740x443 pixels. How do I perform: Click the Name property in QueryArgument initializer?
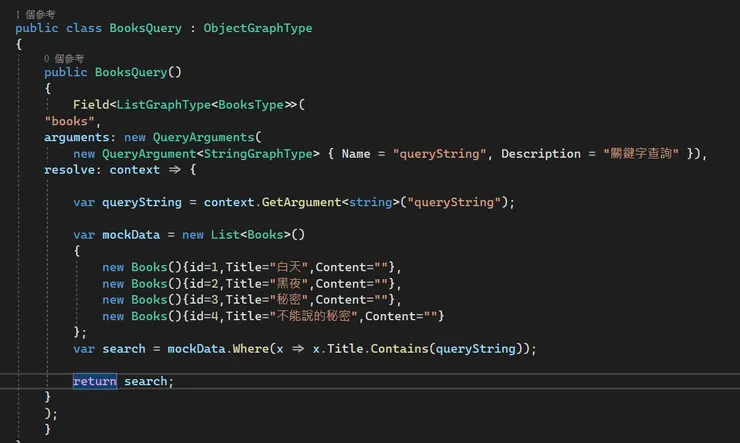[356, 154]
